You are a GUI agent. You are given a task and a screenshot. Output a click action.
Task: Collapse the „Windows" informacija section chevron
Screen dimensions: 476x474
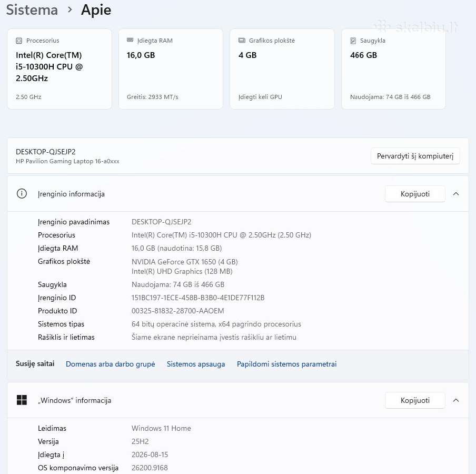click(x=455, y=400)
